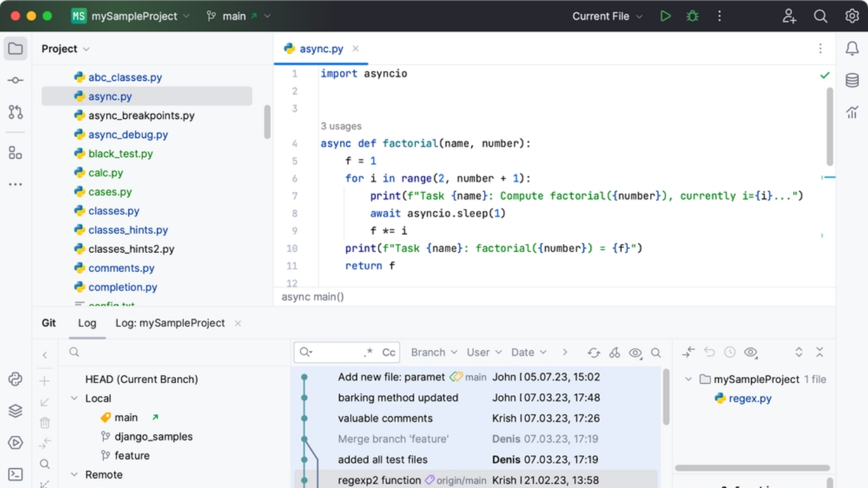The image size is (868, 488).
Task: Start debugging with the bug icon
Action: [x=692, y=16]
